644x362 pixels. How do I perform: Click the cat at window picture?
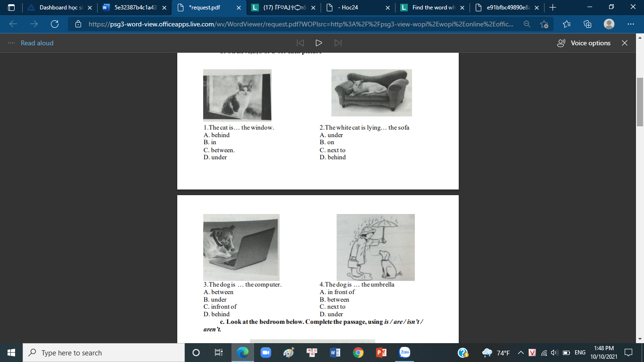(x=237, y=95)
